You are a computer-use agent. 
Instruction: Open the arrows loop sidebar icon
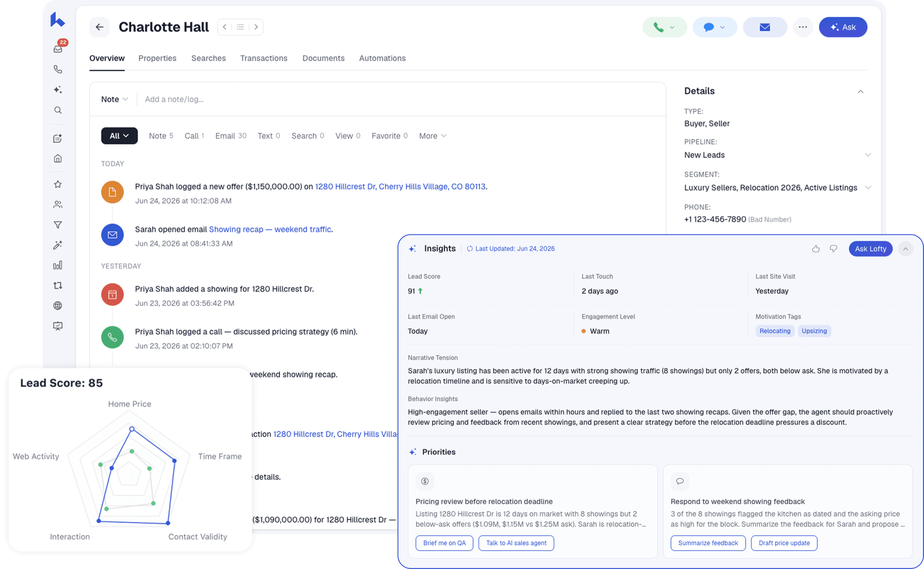click(58, 285)
